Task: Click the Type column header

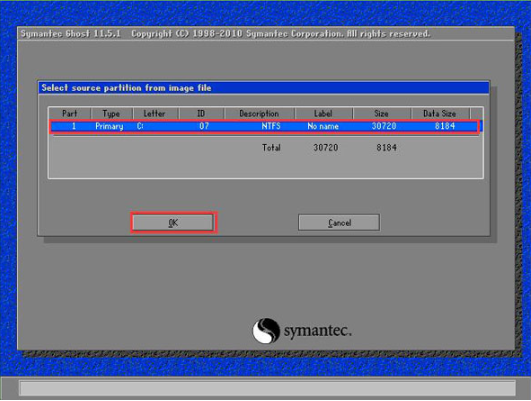Action: (112, 113)
